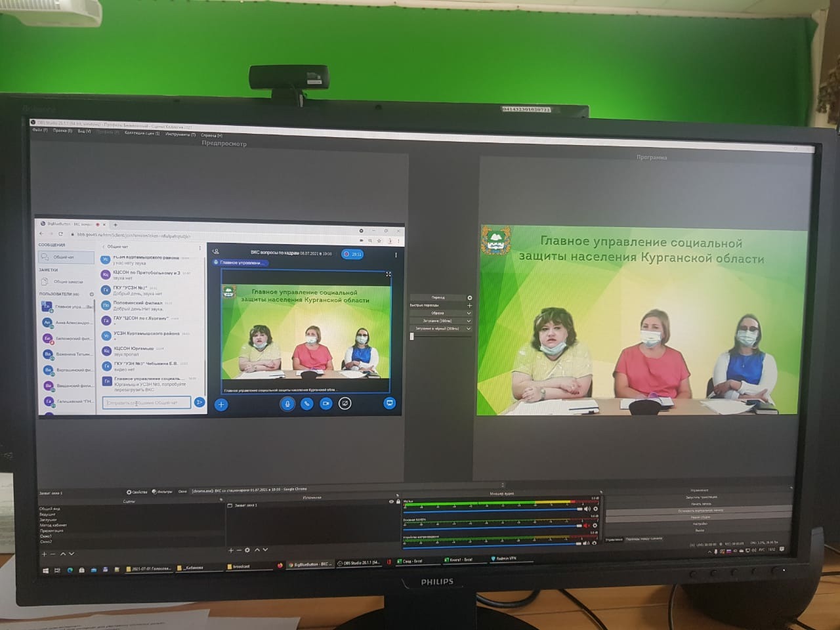Expand the Затухание (200ms) dropdown
The image size is (840, 630).
click(x=469, y=321)
